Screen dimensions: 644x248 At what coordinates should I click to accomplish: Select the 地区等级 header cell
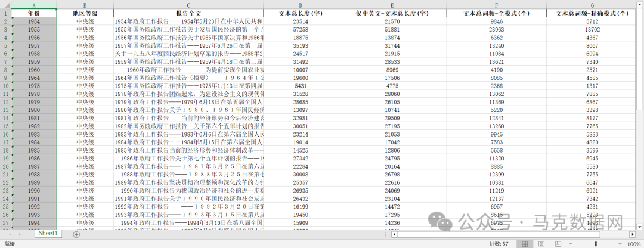[x=85, y=13]
